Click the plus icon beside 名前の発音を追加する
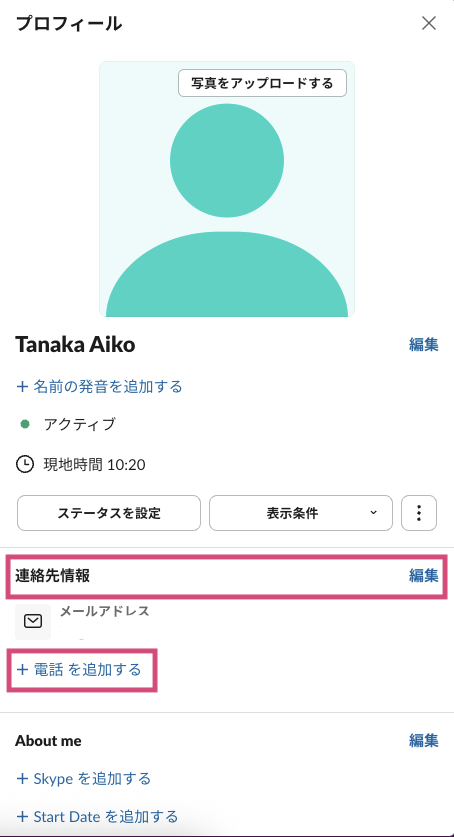454x837 pixels. (22, 386)
